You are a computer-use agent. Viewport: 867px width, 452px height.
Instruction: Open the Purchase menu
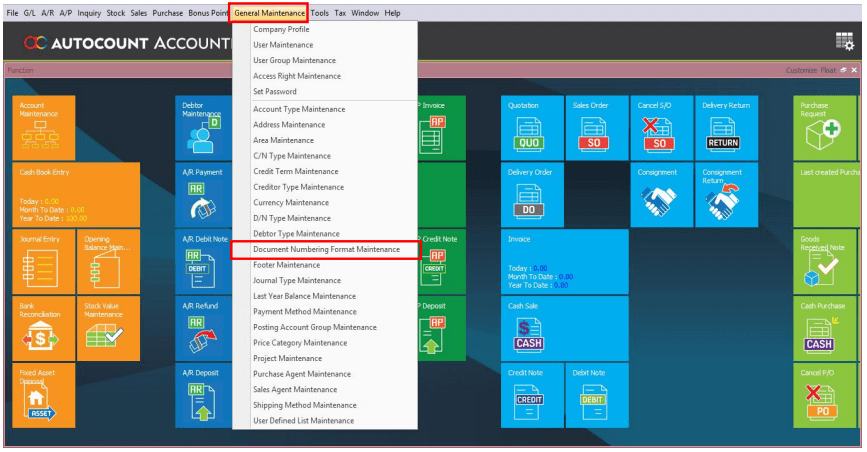(168, 13)
